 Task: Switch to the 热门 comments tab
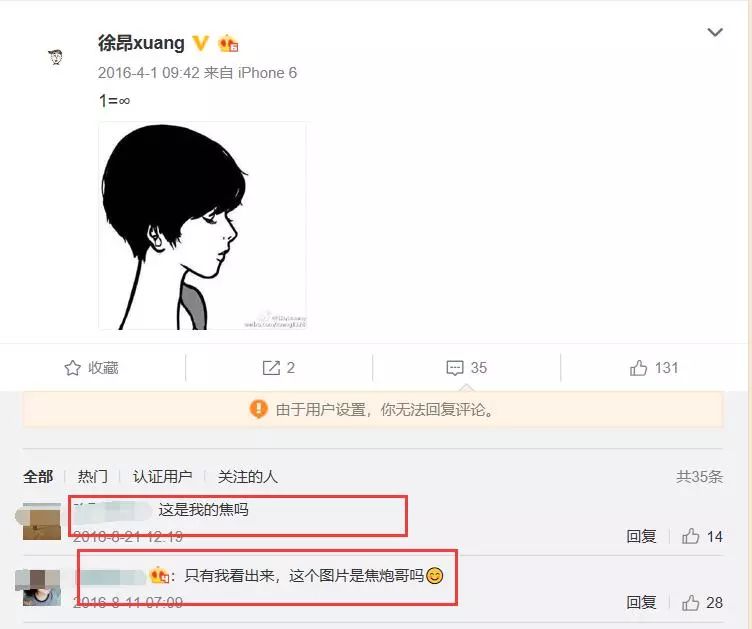click(93, 477)
